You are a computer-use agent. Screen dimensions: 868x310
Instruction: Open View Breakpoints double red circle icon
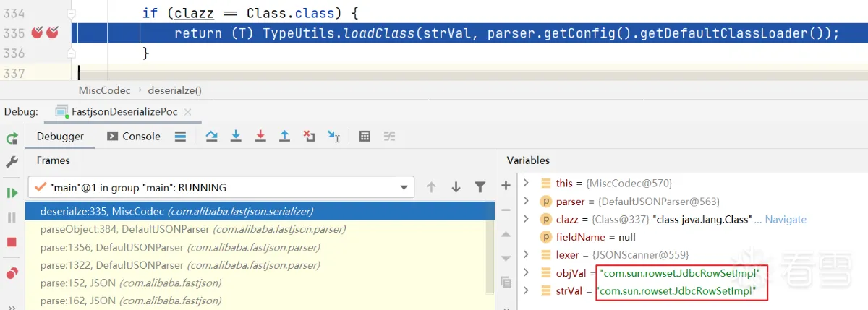[12, 273]
